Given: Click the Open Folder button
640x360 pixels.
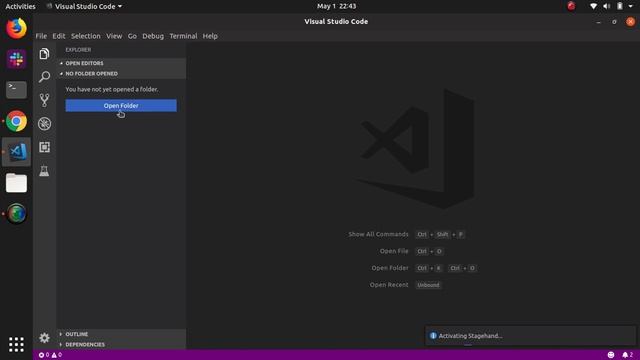Looking at the screenshot, I should click(121, 106).
